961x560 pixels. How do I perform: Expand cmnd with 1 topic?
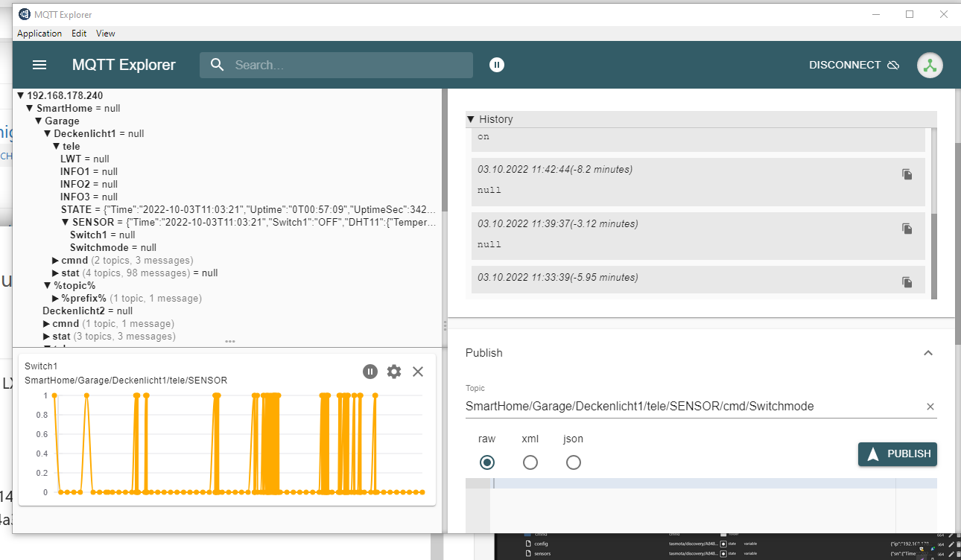click(47, 324)
